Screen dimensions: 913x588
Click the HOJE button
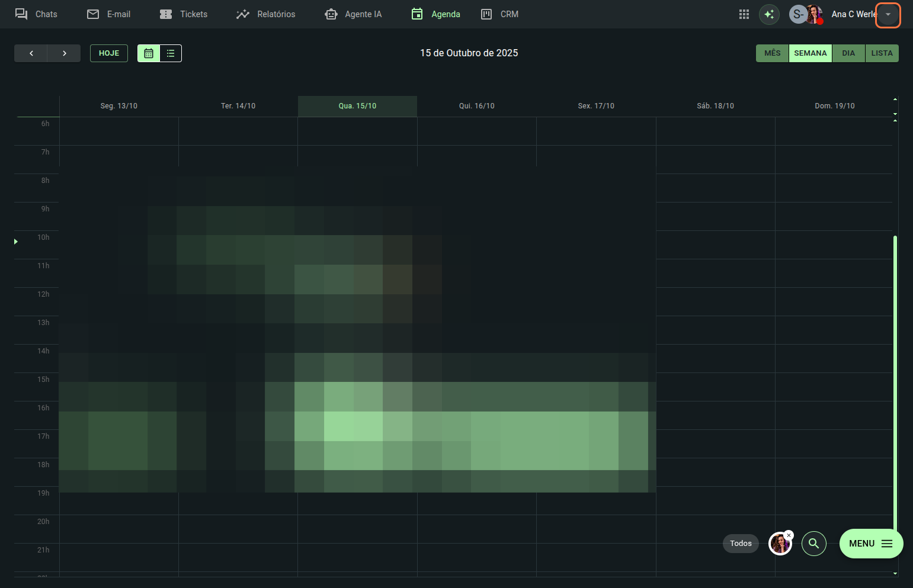tap(109, 53)
